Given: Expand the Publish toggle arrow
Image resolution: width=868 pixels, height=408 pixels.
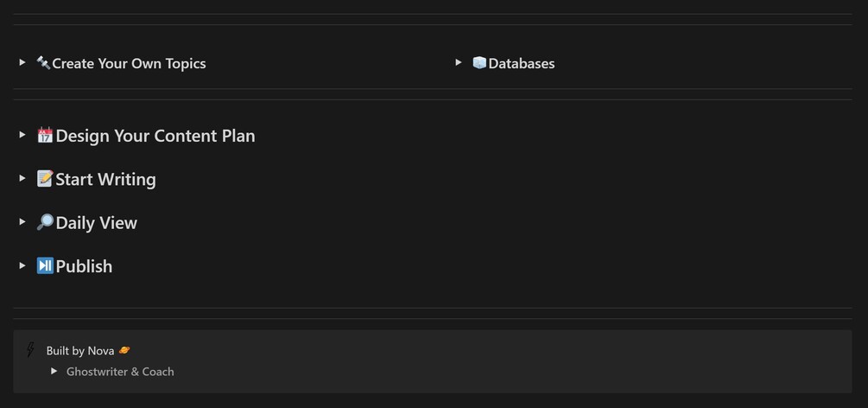Looking at the screenshot, I should point(22,265).
